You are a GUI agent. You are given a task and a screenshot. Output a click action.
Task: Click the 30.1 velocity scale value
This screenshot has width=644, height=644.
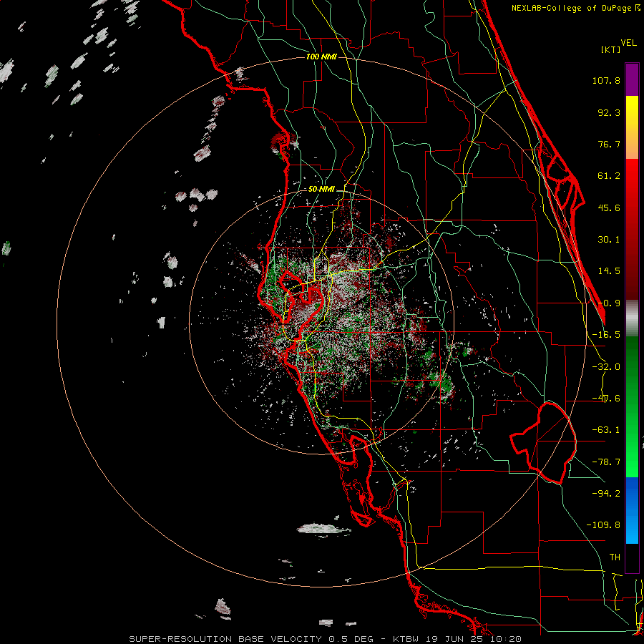(x=609, y=240)
